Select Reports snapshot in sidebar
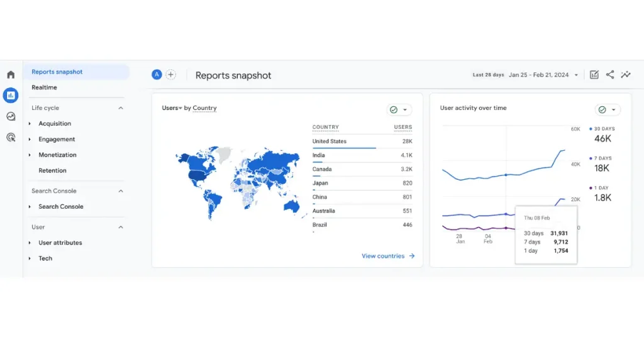This screenshot has height=337, width=644. (76, 72)
